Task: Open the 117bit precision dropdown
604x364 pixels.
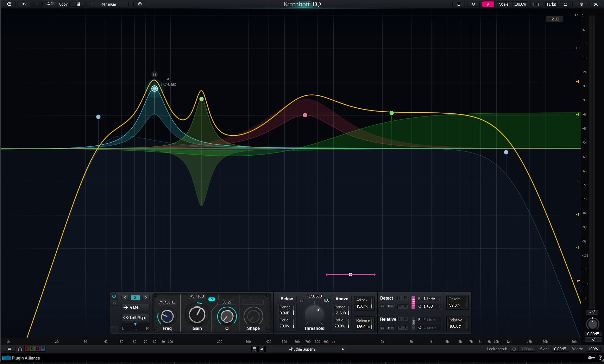Action: pos(551,4)
